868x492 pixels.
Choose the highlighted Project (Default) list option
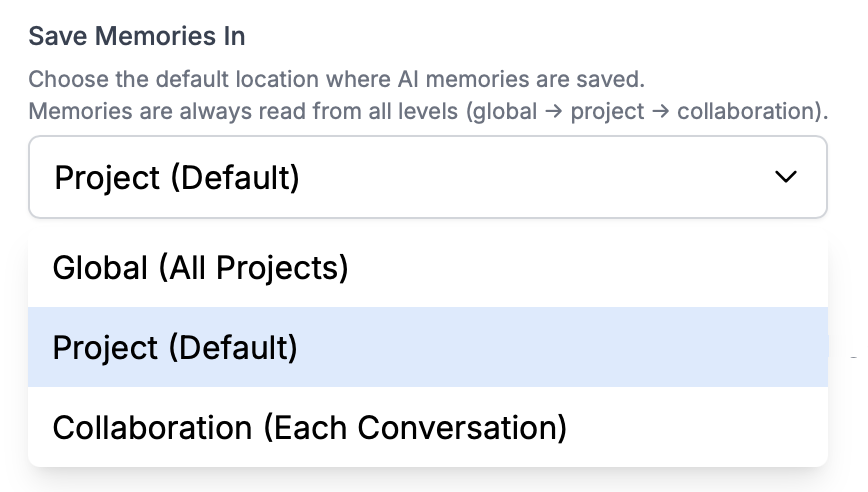tap(175, 348)
